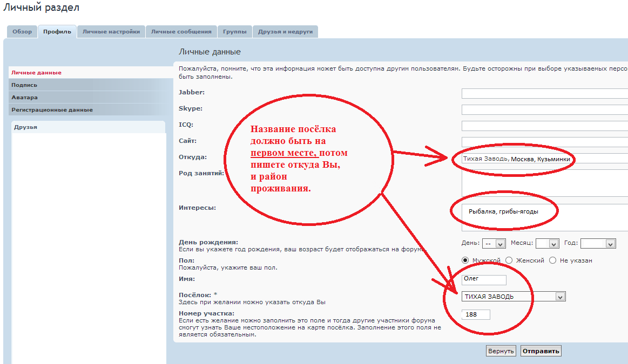The width and height of the screenshot is (628, 364).
Task: Go to the Личные сообщения tab
Action: [x=181, y=32]
